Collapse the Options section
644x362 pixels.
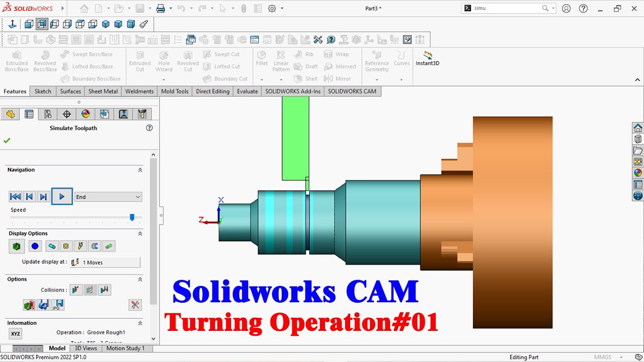pyautogui.click(x=140, y=279)
